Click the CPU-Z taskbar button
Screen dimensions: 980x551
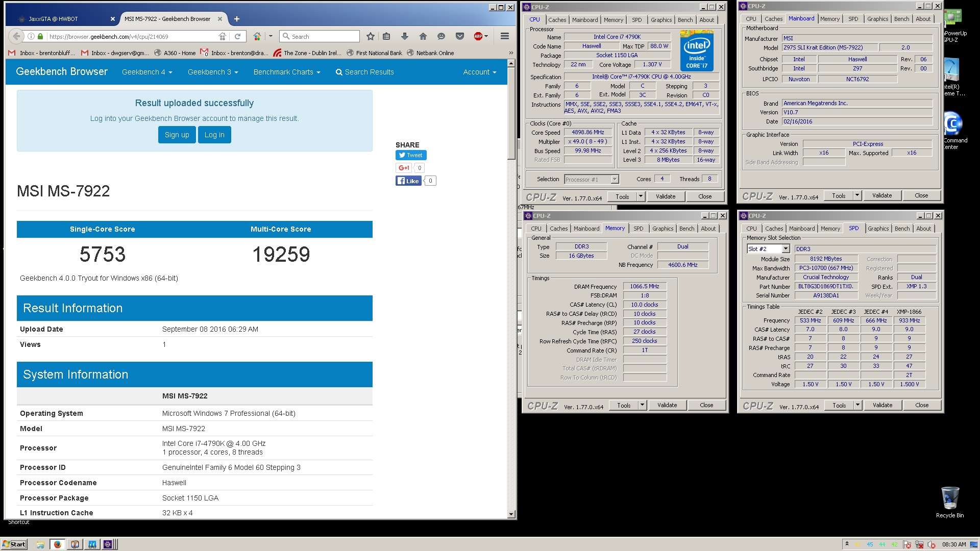pos(108,544)
